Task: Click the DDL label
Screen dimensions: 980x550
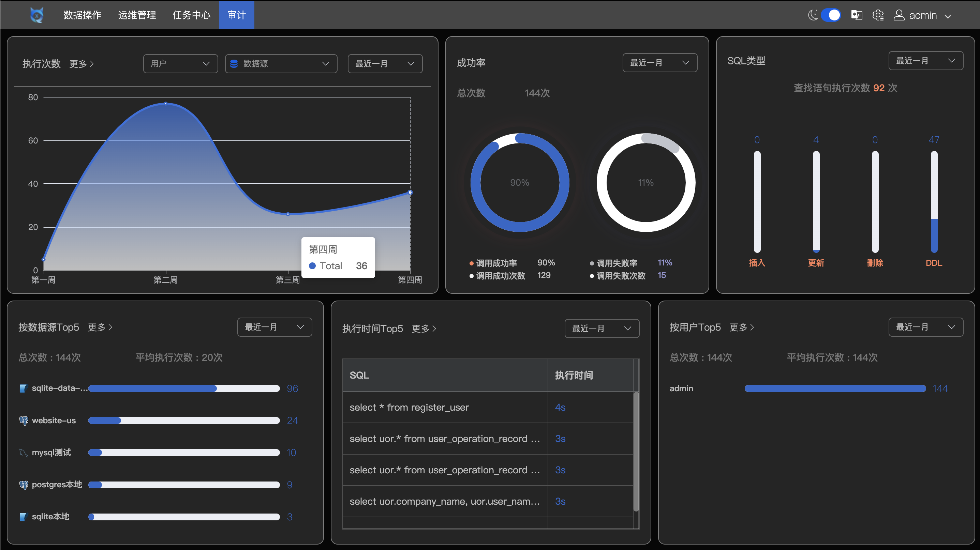Action: [934, 263]
